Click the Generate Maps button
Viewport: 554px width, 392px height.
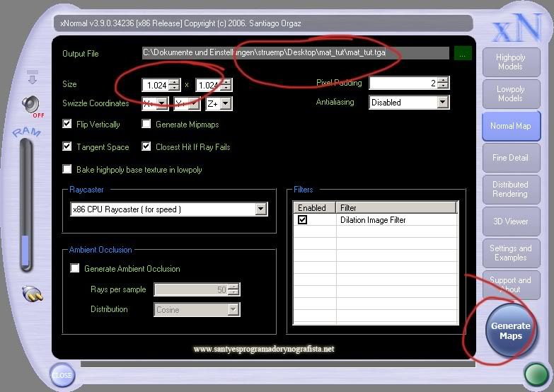(511, 331)
